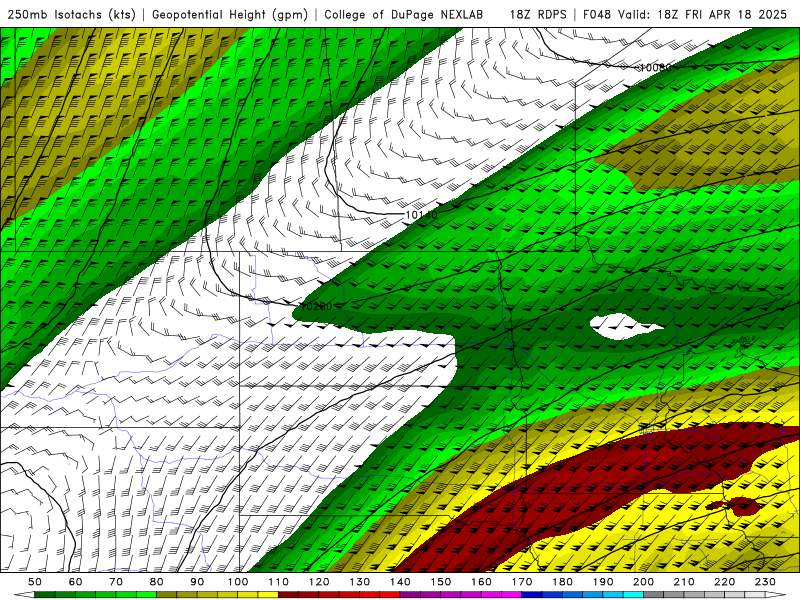Screen dimensions: 800x600
Task: Click the dark gray swatch starting at 200
Action: (x=654, y=595)
